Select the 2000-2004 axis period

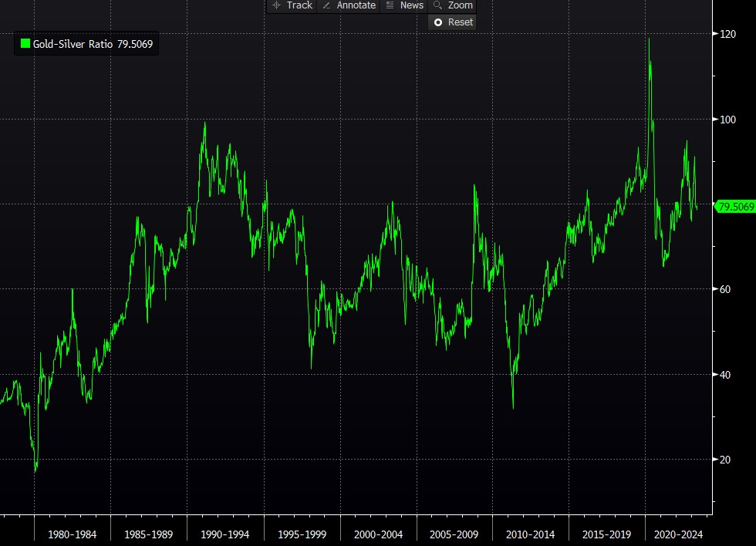click(x=378, y=534)
